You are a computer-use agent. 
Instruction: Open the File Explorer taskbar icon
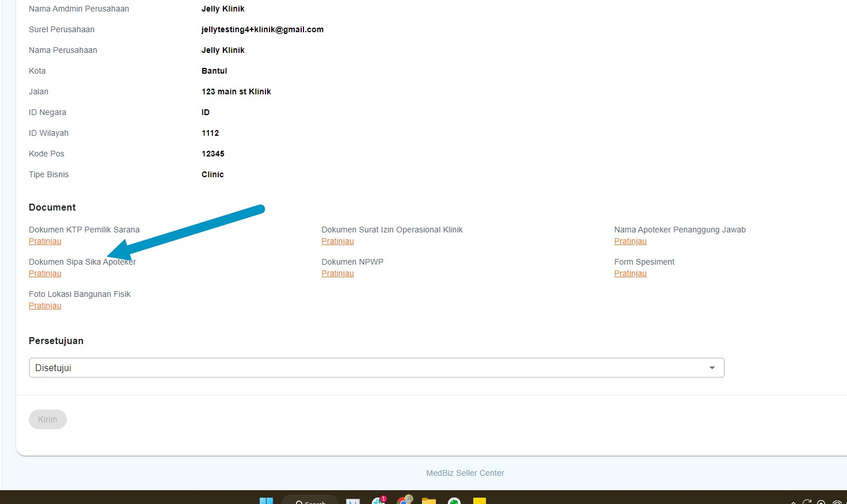429,501
